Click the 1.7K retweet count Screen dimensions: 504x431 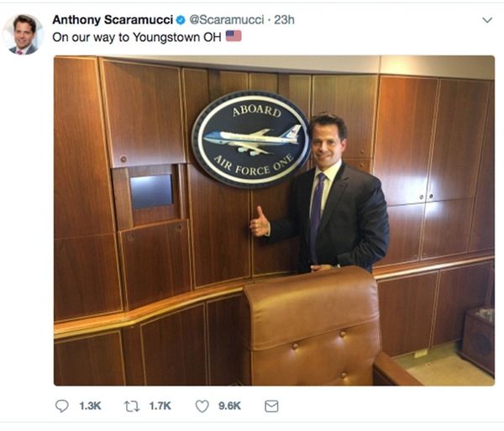tap(160, 407)
